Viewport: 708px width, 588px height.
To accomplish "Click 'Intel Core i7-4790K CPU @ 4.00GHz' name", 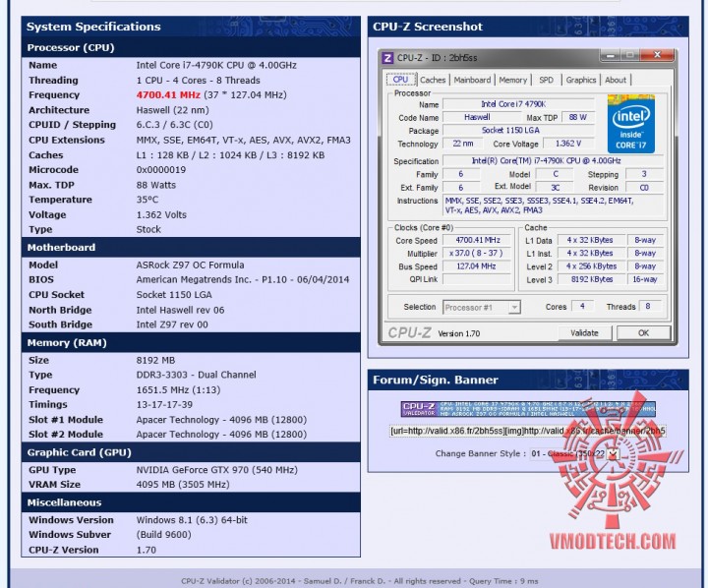I will pos(216,65).
